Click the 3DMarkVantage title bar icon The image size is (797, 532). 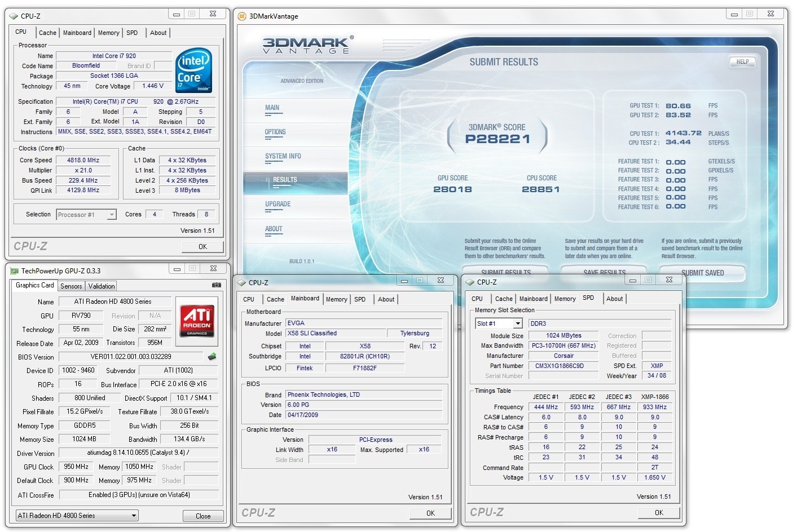[242, 16]
